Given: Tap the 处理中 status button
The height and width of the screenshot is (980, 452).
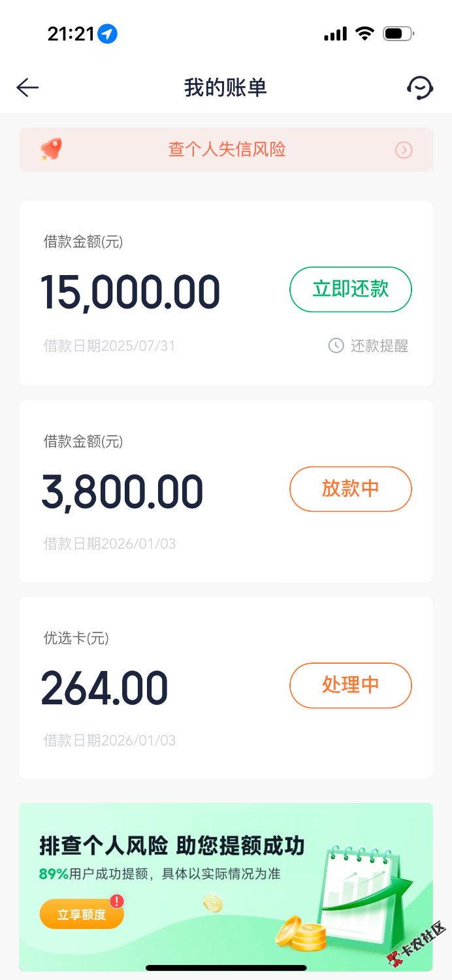Looking at the screenshot, I should [350, 685].
